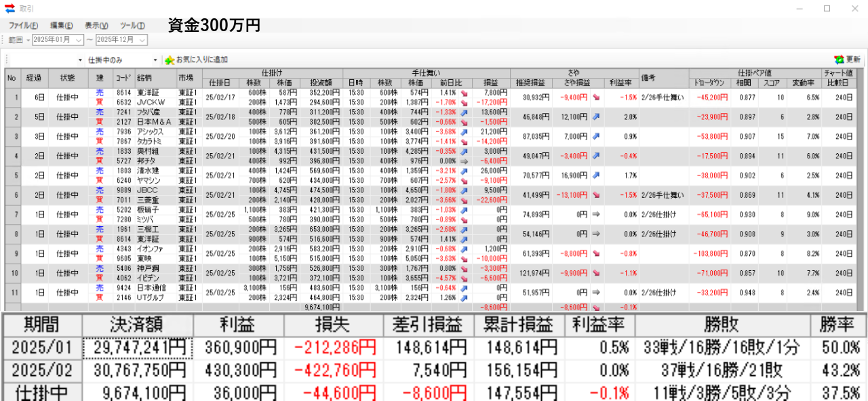Click the blue up arrow in row 2 さや損益

point(595,117)
